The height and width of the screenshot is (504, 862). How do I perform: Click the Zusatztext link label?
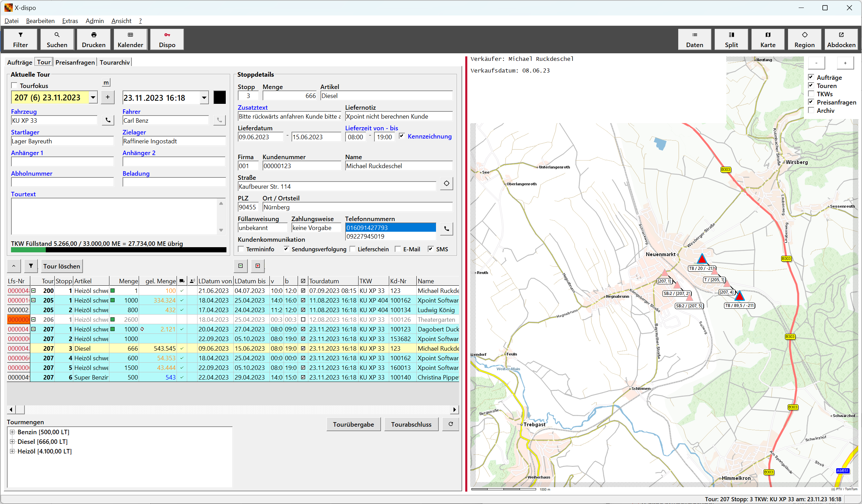point(253,107)
